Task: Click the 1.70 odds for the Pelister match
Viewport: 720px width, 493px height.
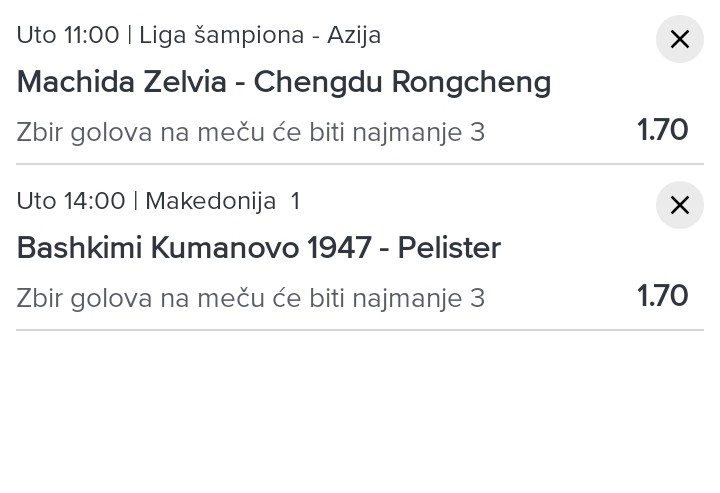Action: [x=663, y=296]
